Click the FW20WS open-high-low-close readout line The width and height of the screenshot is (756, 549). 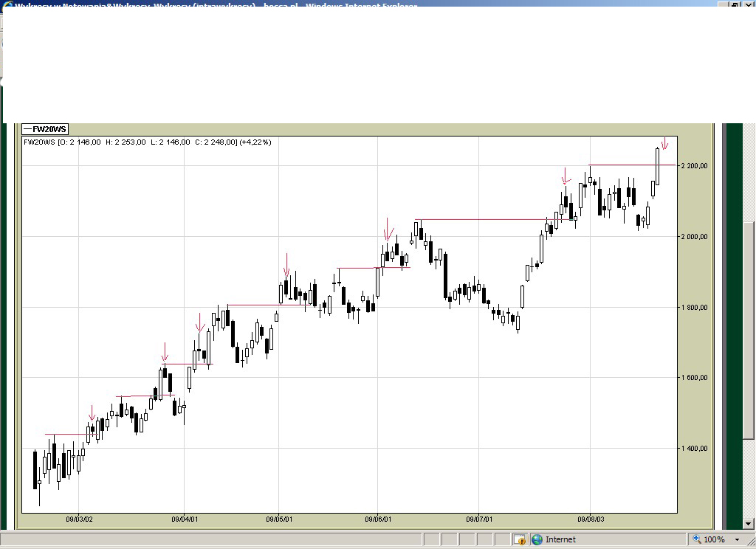click(x=148, y=142)
